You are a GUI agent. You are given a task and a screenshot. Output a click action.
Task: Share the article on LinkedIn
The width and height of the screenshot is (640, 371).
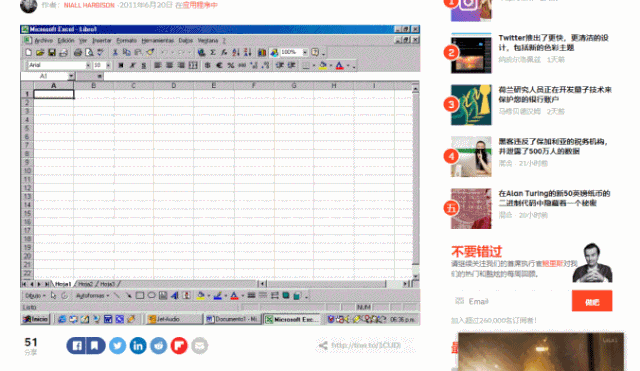click(138, 346)
